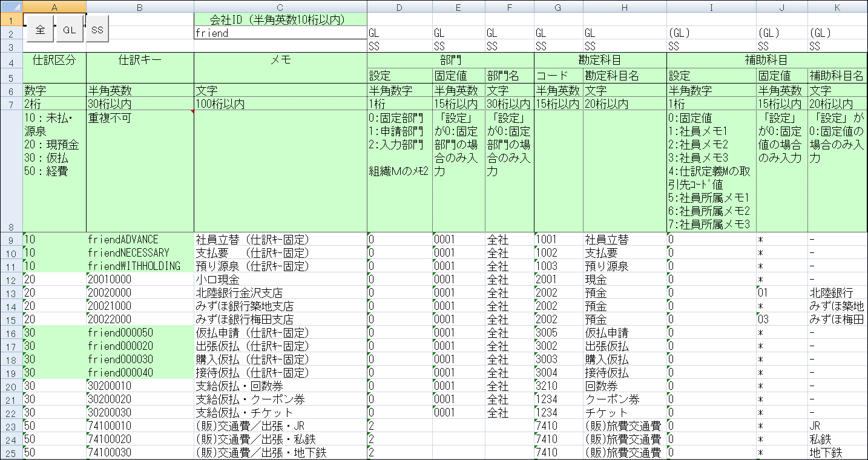This screenshot has width=868, height=460.
Task: Click account code cell 3005
Action: [559, 333]
